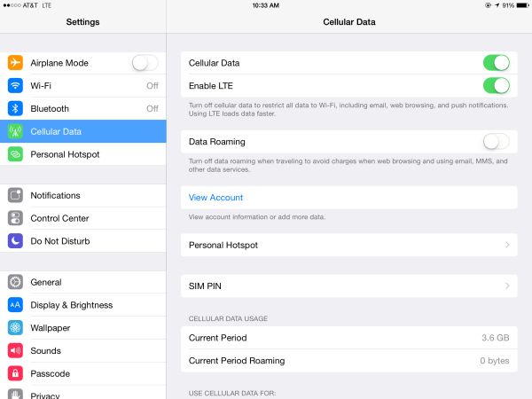Open Display & Brightness settings

point(71,305)
